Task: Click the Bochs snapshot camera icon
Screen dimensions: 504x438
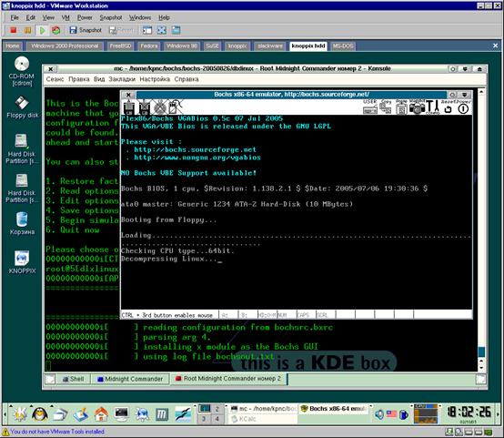Action: [417, 107]
